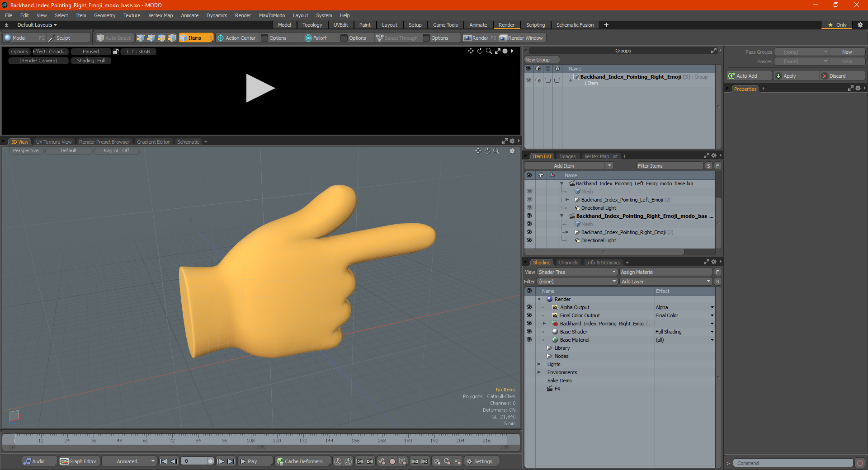Open the Audio settings
The height and width of the screenshot is (470, 868).
[x=39, y=461]
